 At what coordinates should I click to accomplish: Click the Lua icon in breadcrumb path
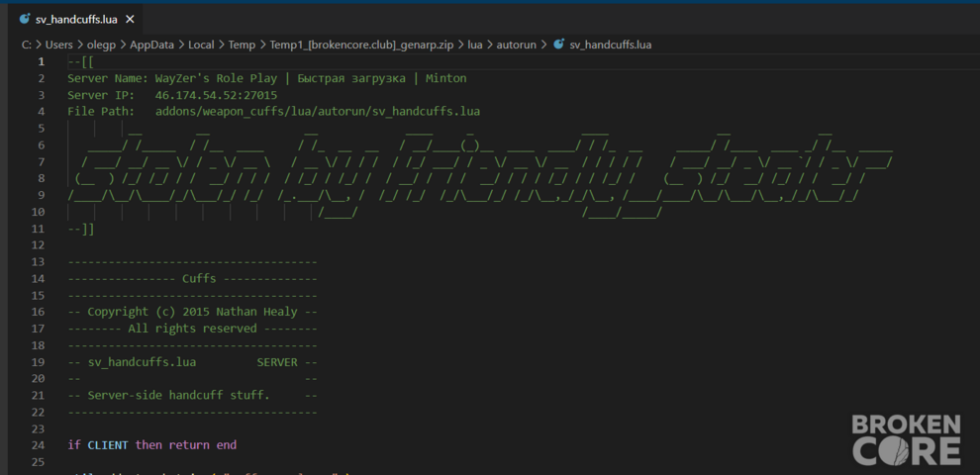click(559, 45)
